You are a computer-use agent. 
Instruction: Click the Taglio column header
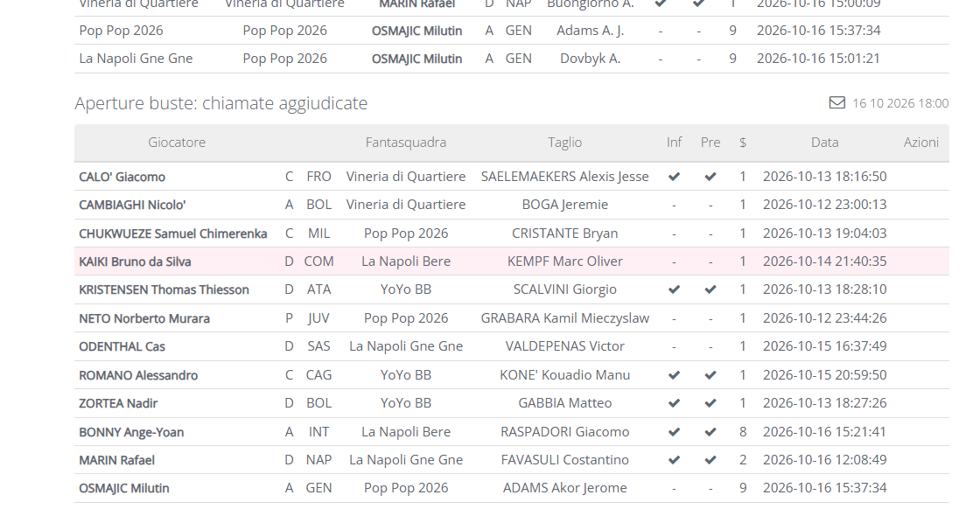tap(565, 143)
